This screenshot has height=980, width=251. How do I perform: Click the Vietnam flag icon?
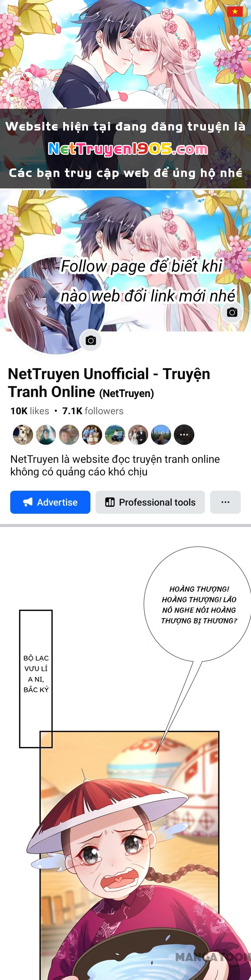235,11
